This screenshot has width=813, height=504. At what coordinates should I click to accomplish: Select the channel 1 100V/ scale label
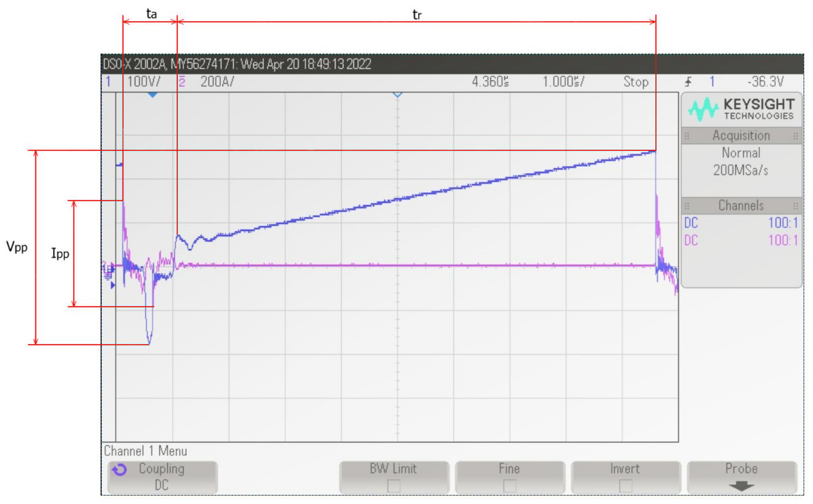click(144, 82)
